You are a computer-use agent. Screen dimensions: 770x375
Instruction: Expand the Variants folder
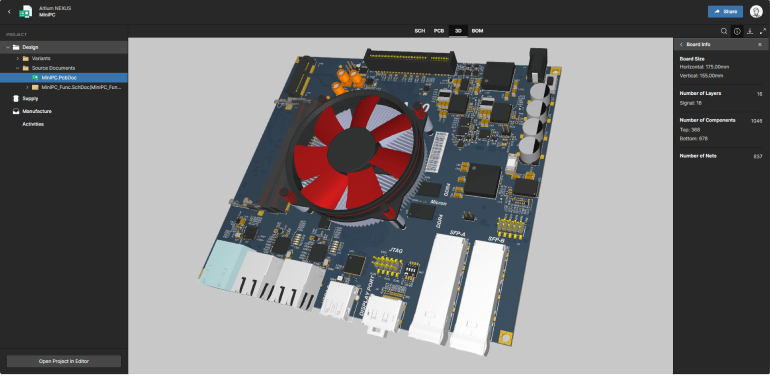[x=18, y=58]
